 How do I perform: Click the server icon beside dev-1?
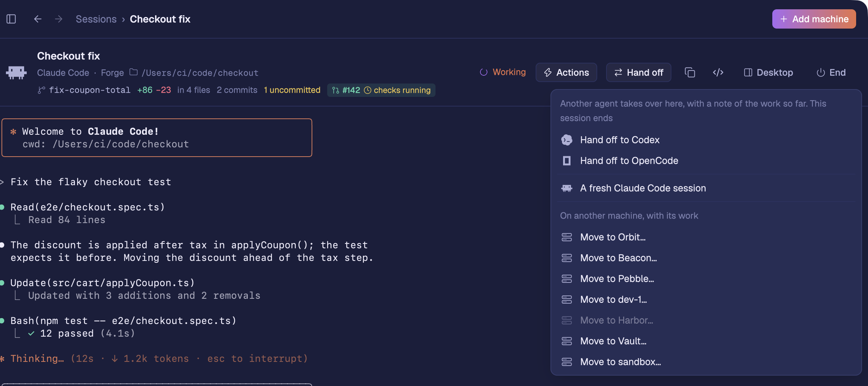[x=567, y=300]
